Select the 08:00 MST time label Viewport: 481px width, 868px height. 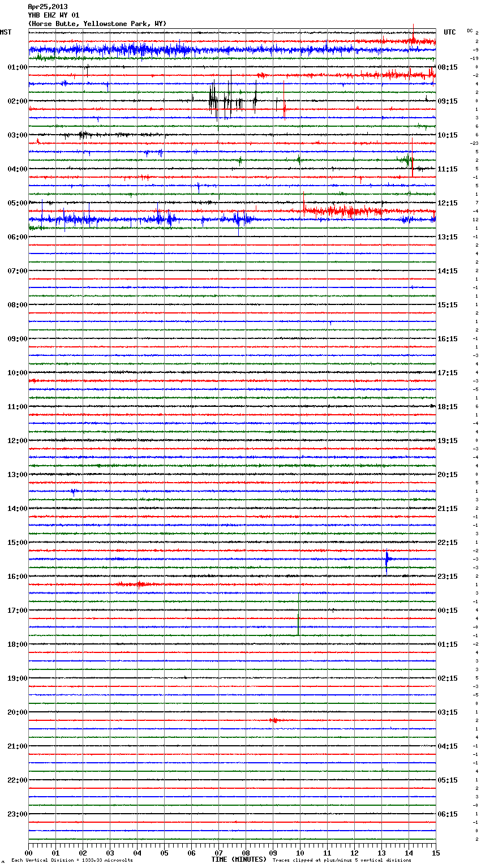tap(18, 305)
